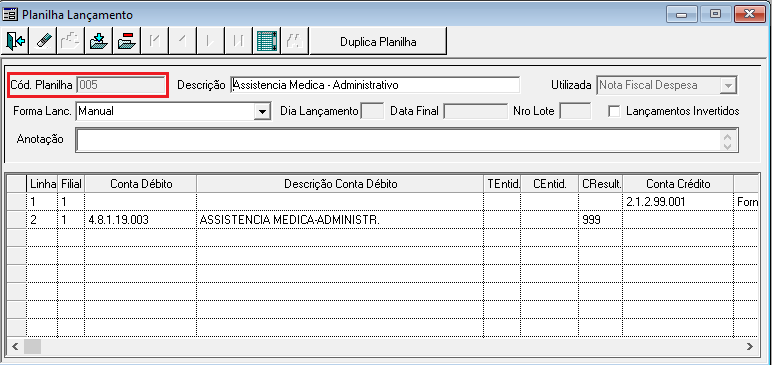Click the row selector for line 1
772x365 pixels.
17,202
